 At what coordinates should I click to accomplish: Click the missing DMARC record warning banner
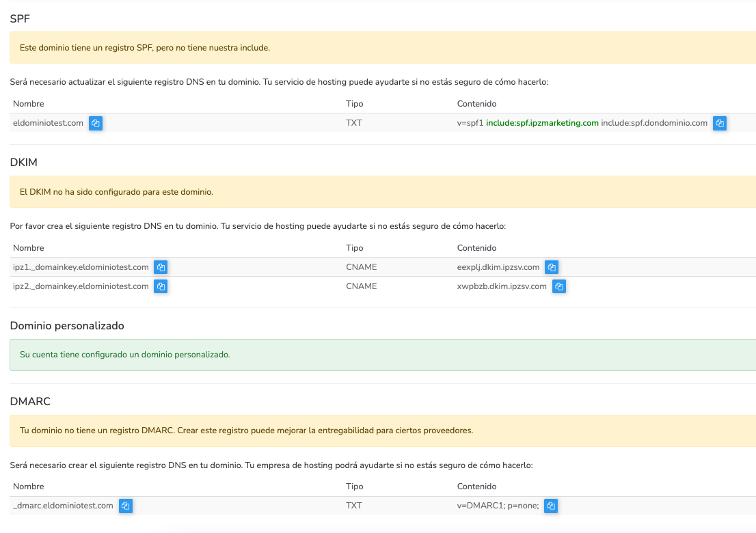382,430
